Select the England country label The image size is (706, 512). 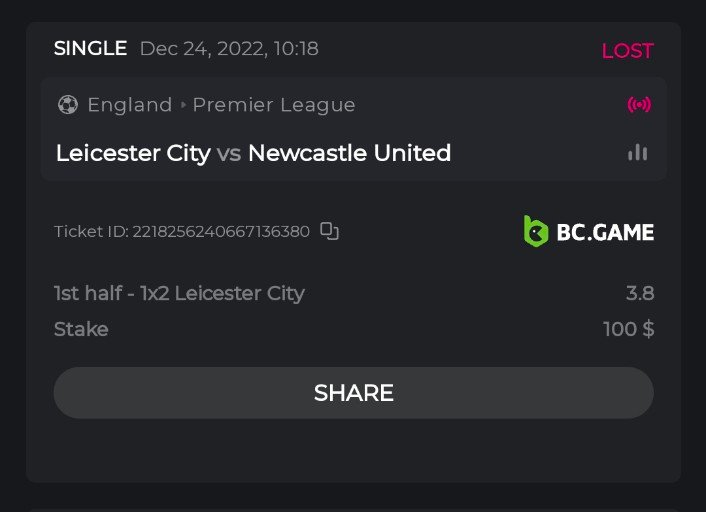(129, 105)
